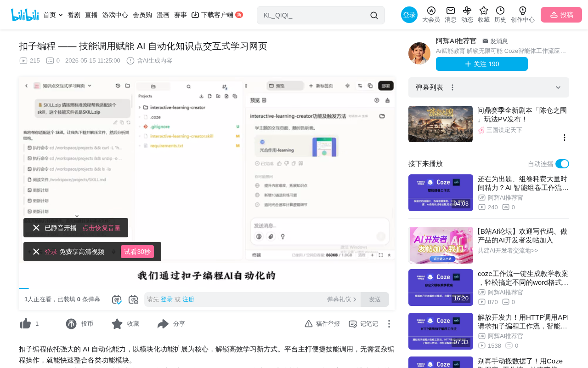Screen dimensions: 588x368
Task: Click the blue 登录 avatar button
Action: [409, 15]
